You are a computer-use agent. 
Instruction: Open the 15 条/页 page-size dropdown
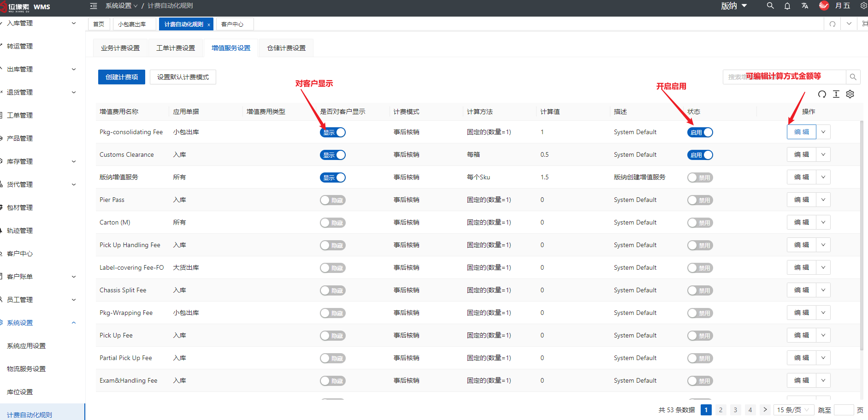[x=793, y=410]
